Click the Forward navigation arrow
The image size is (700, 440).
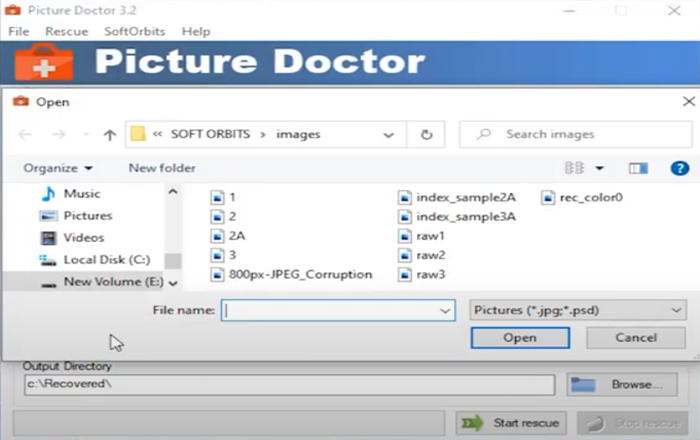(58, 134)
